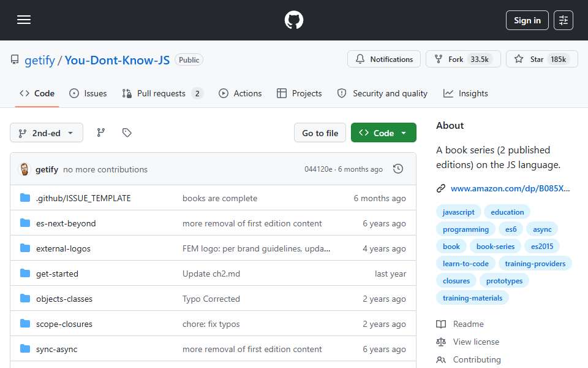Open the hamburger navigation menu
This screenshot has height=368, width=588.
(x=24, y=20)
